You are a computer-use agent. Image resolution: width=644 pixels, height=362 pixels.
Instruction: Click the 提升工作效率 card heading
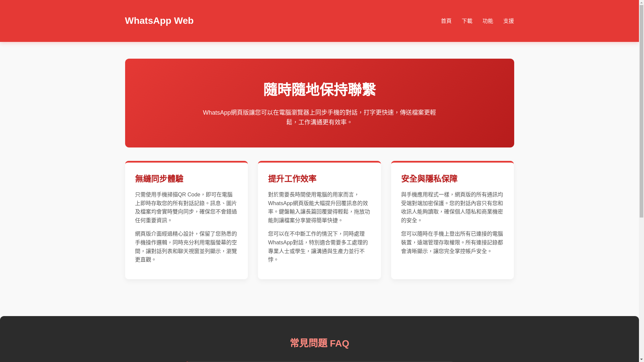click(x=292, y=179)
